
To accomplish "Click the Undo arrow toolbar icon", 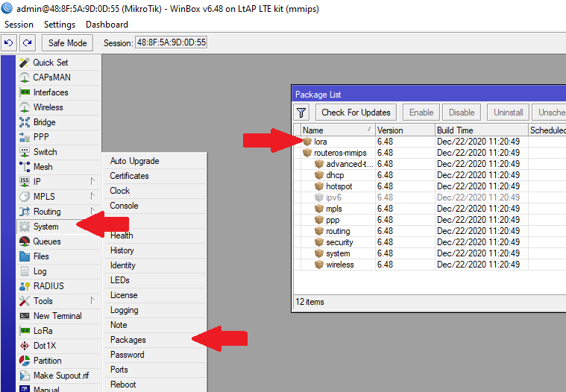I will pyautogui.click(x=9, y=43).
